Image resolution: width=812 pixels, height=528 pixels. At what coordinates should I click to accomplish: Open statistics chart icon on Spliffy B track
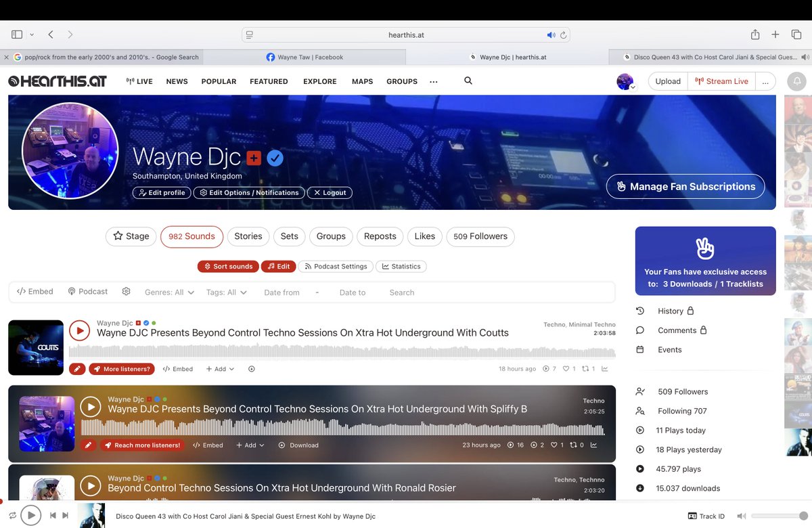(593, 445)
